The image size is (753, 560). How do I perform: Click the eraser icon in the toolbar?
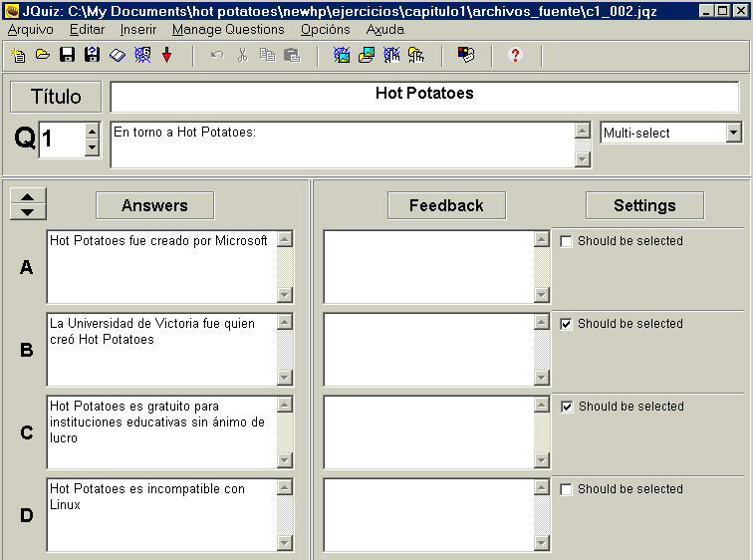click(x=118, y=56)
